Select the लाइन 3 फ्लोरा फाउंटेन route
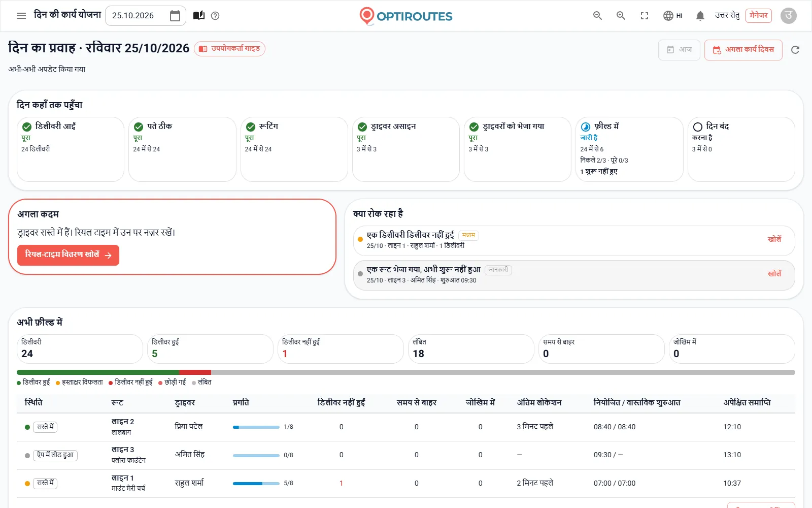The image size is (812, 508). coord(128,455)
